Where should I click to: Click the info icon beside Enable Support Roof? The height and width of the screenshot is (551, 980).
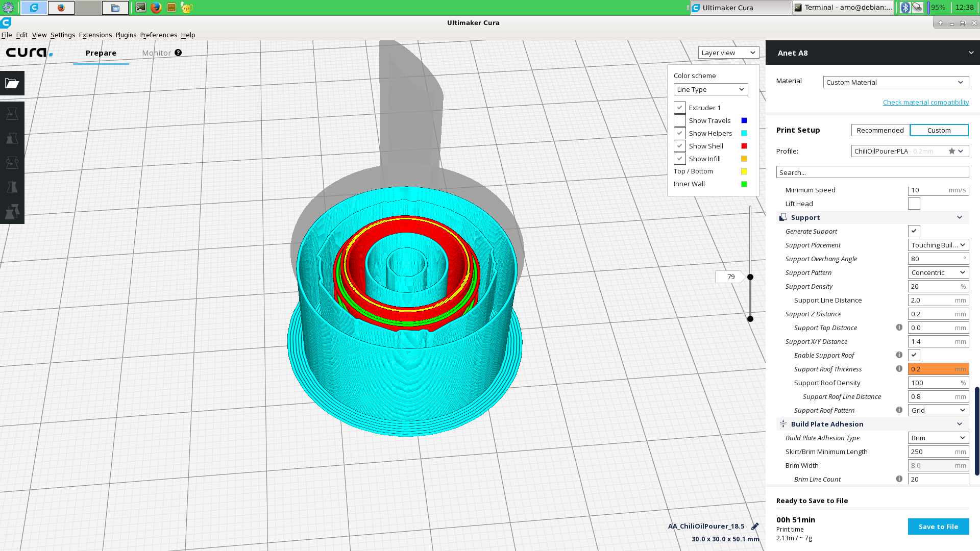click(x=899, y=355)
